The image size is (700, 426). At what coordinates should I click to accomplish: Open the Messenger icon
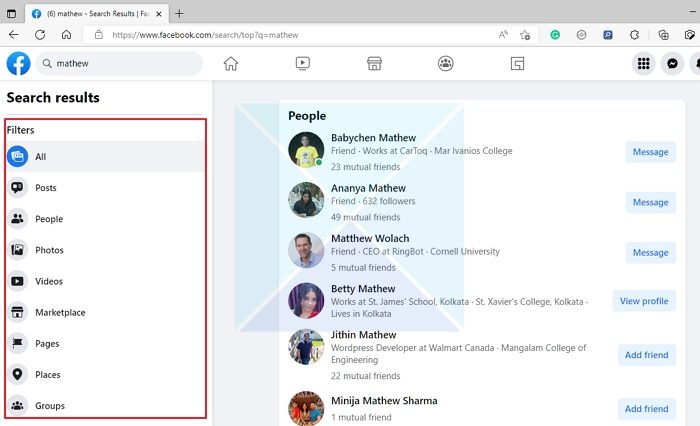click(672, 63)
